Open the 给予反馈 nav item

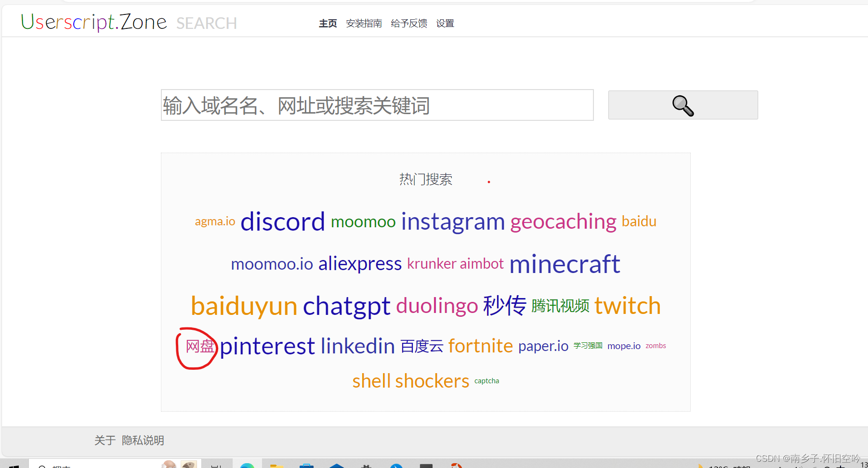(x=409, y=24)
